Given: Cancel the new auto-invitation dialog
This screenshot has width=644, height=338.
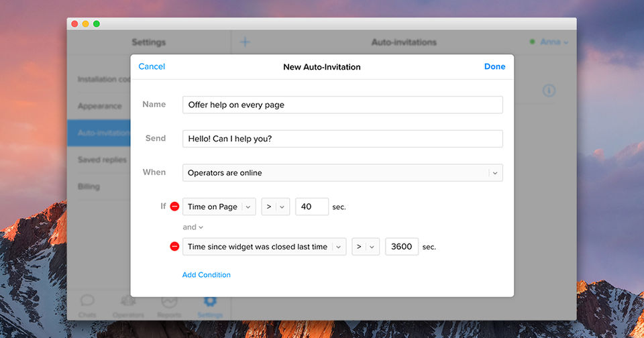Looking at the screenshot, I should point(152,66).
